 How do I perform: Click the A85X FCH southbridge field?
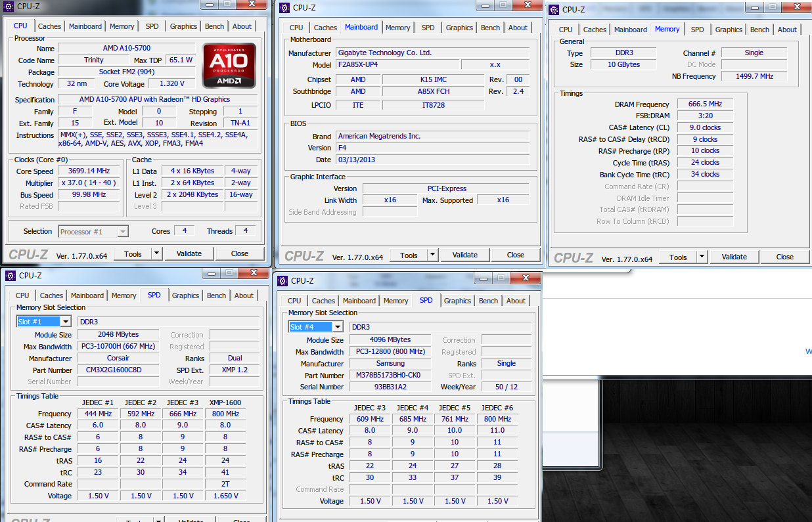[x=434, y=91]
